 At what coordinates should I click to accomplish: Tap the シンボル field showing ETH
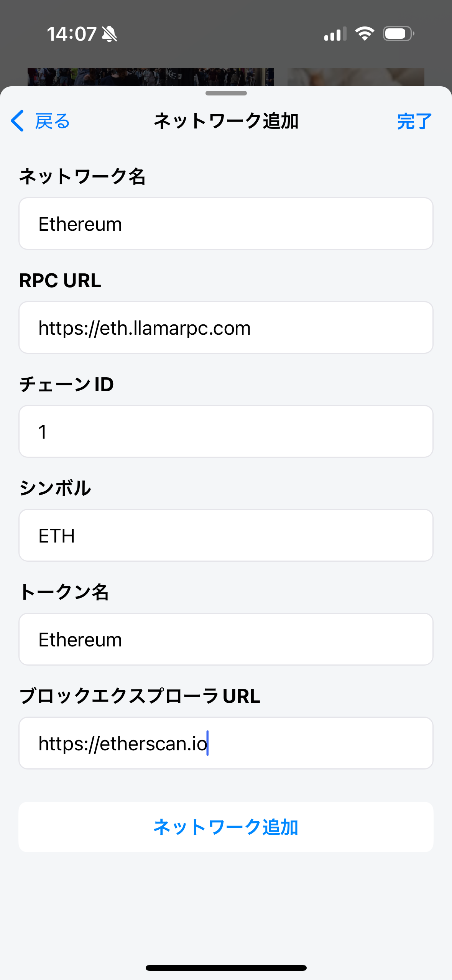tap(226, 536)
